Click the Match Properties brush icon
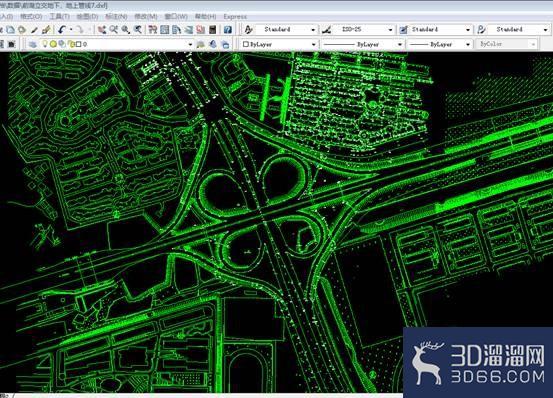 pyautogui.click(x=46, y=30)
